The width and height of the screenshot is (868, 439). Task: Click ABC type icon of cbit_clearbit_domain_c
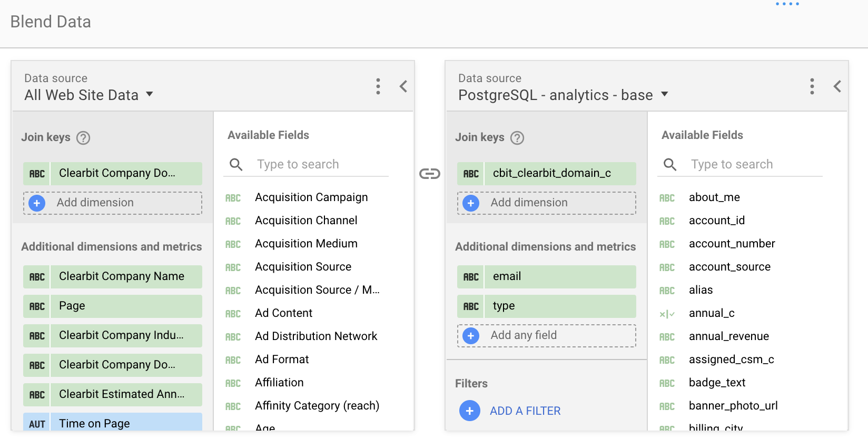coord(471,174)
